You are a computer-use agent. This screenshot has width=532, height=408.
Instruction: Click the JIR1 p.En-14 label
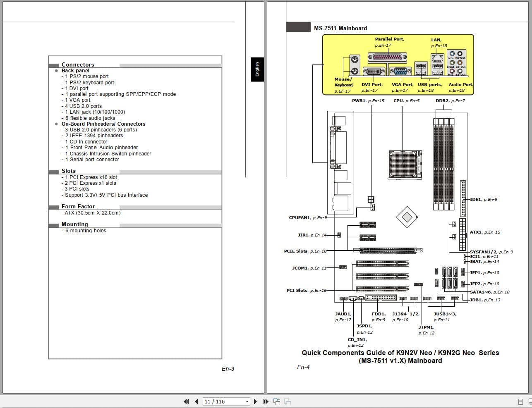click(312, 235)
